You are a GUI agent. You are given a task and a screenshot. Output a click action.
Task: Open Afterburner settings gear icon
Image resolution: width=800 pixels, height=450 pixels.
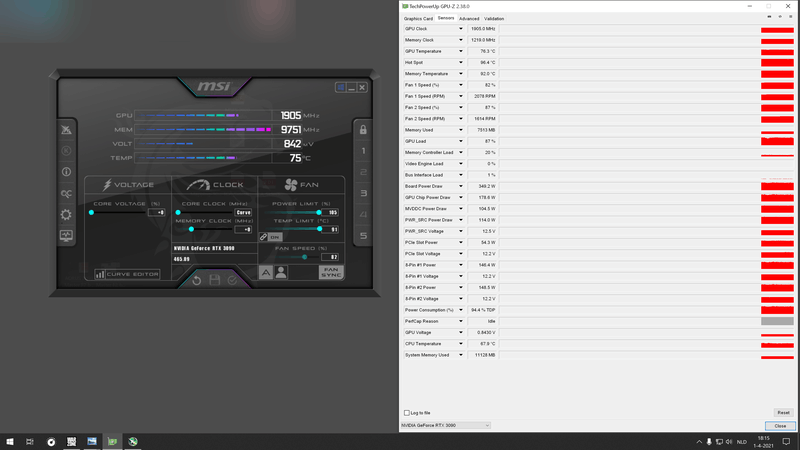point(66,215)
